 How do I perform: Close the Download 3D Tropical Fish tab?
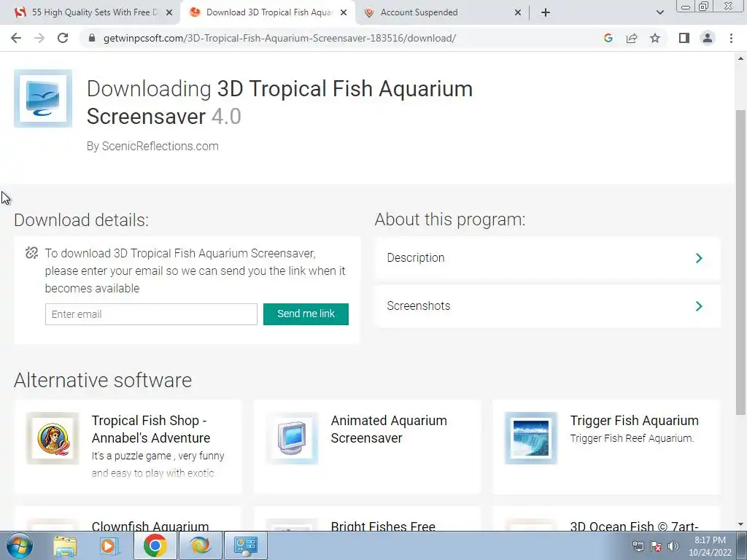344,13
